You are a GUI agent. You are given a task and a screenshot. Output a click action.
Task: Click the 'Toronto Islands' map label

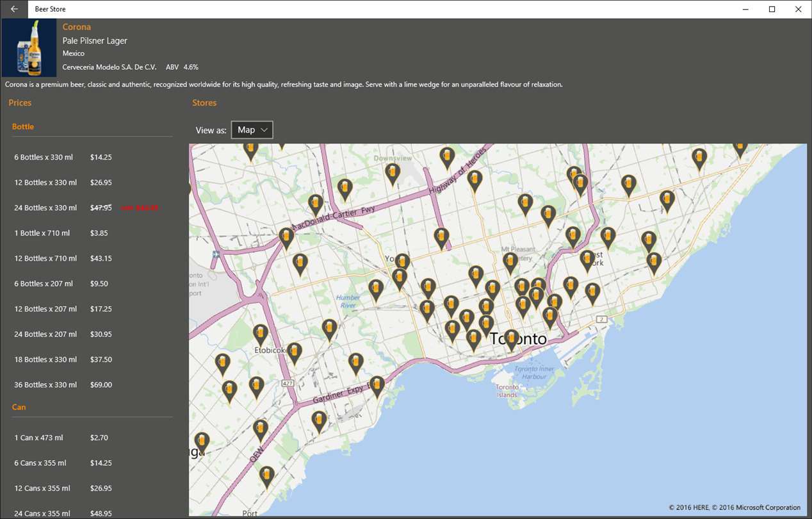[x=507, y=391]
